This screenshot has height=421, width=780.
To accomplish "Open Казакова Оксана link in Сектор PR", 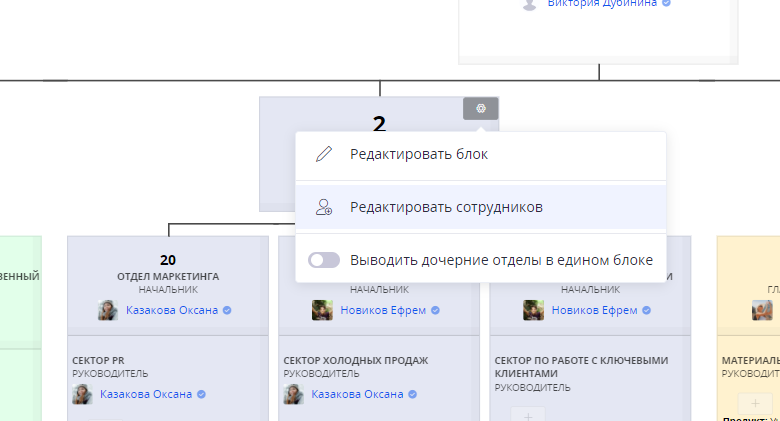I will point(146,394).
